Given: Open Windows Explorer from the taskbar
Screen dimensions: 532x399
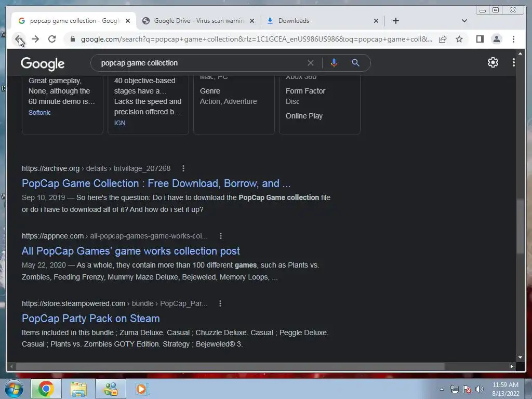Looking at the screenshot, I should [x=78, y=389].
